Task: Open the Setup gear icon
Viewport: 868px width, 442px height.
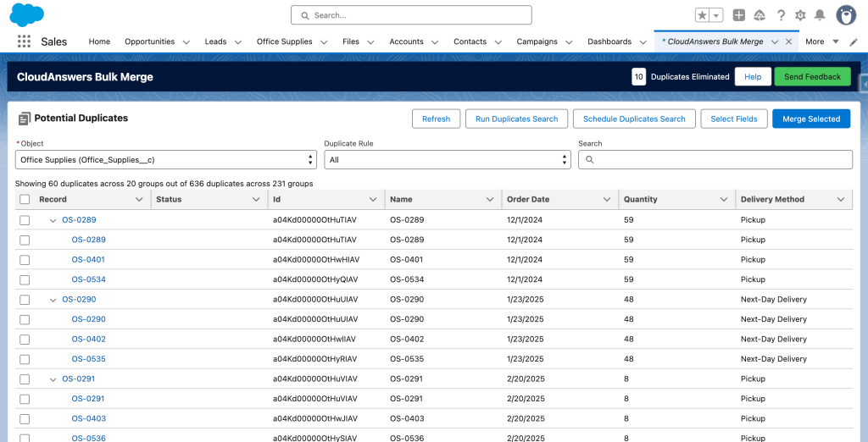Action: pos(800,15)
